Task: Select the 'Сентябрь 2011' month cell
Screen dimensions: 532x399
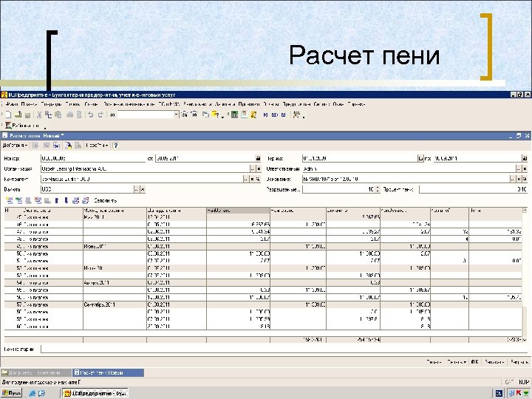Action: (115, 304)
